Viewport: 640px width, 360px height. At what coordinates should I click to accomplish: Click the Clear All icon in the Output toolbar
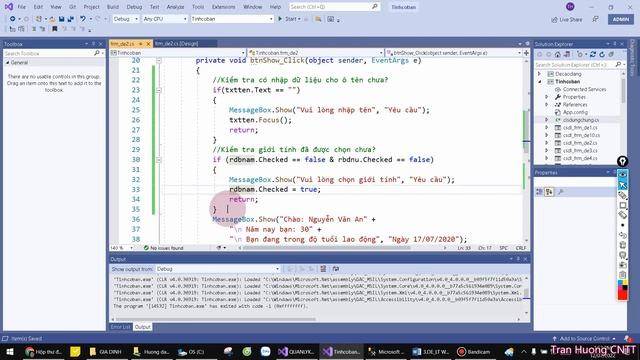pos(323,269)
